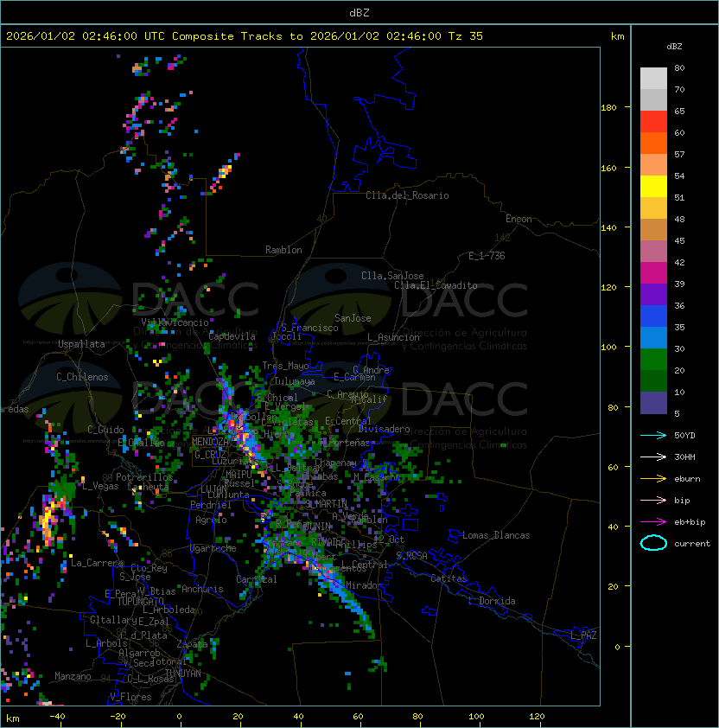Click the 'Manzano' map label
This screenshot has width=719, height=728.
click(x=73, y=676)
